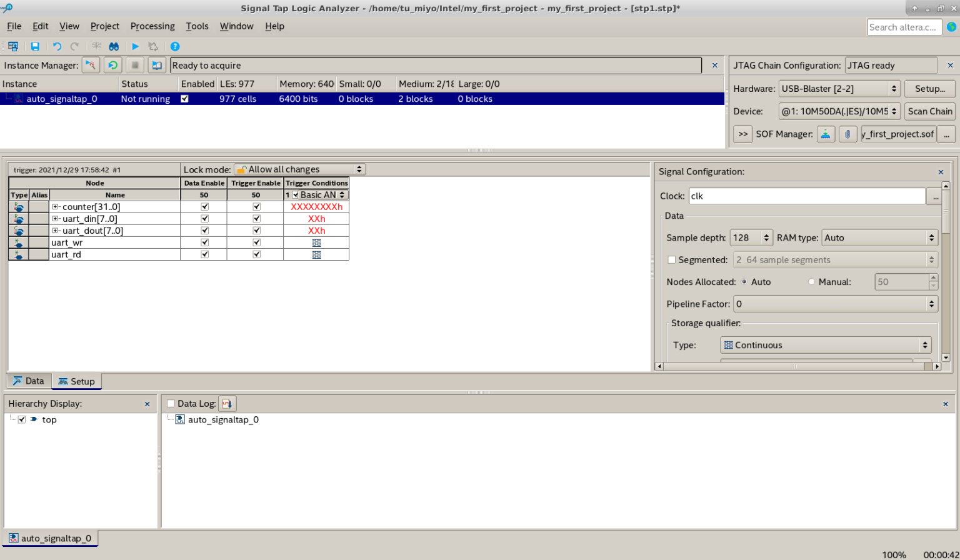Click the JTAG Setup... button

(929, 89)
